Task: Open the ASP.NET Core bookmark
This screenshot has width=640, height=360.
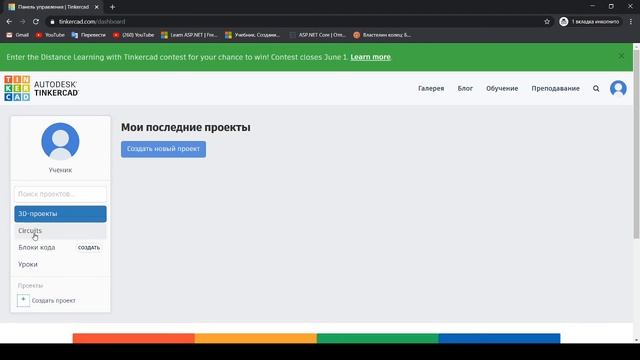Action: click(318, 35)
